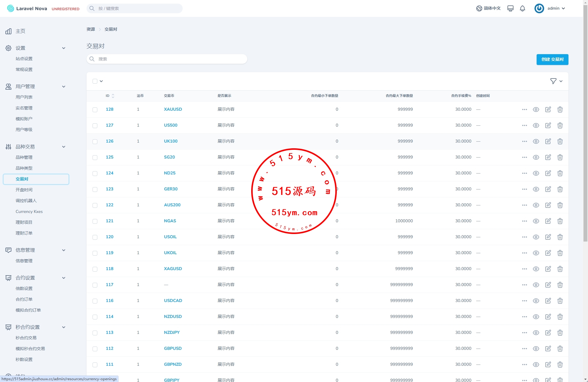Click the monitor theme icon in header
The height and width of the screenshot is (382, 588).
pyautogui.click(x=510, y=8)
